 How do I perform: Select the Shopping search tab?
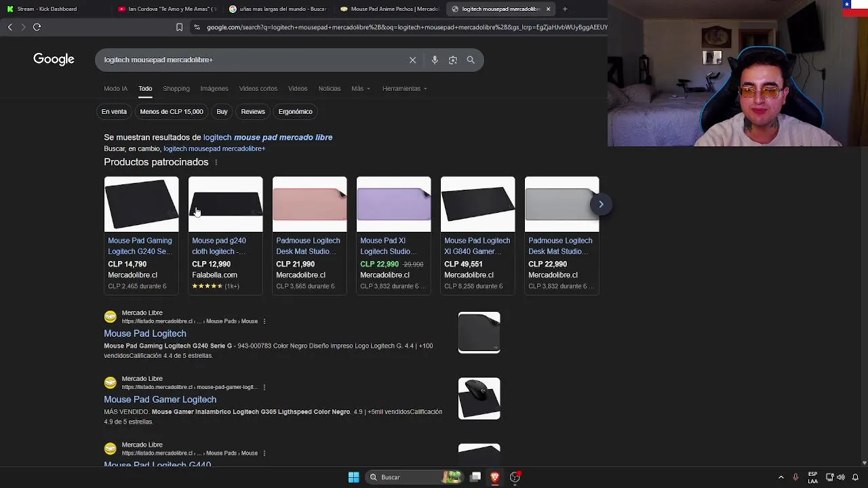pos(176,89)
